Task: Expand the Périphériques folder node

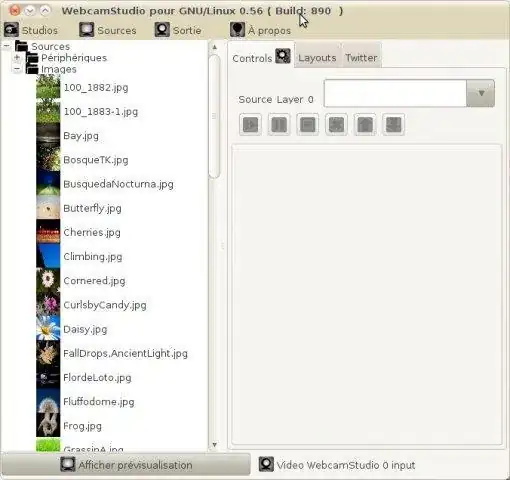Action: 17,57
